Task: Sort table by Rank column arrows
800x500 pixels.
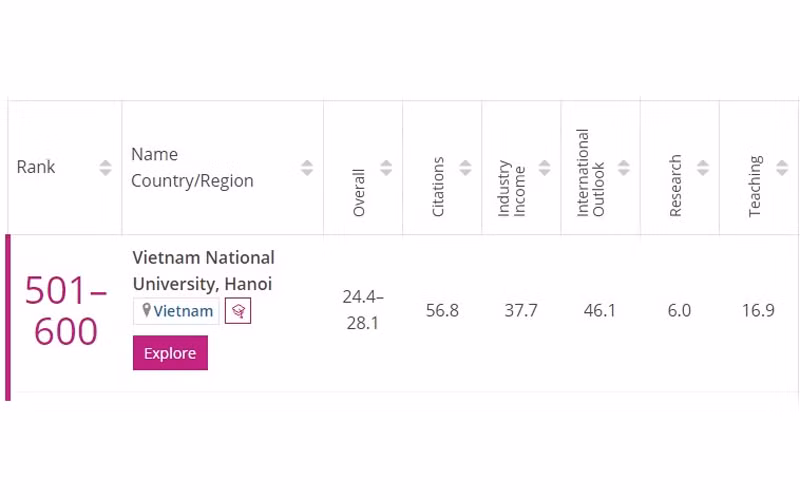Action: 105,168
